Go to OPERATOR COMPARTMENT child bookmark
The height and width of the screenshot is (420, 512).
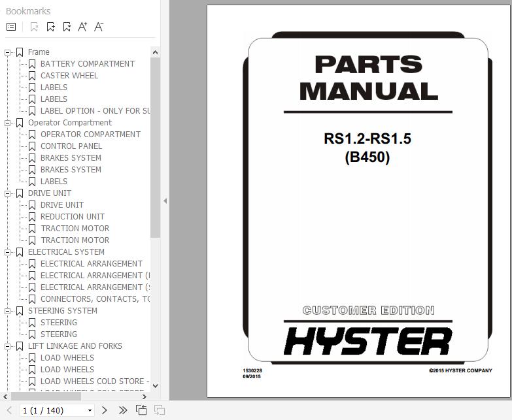(90, 135)
